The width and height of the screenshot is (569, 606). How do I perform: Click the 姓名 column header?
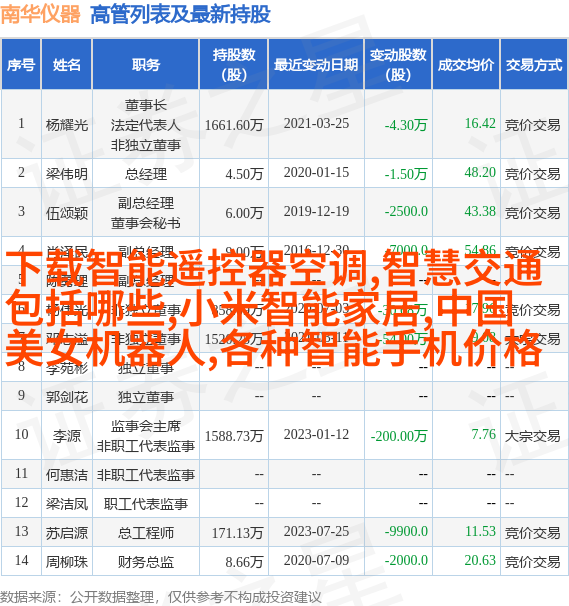[66, 65]
